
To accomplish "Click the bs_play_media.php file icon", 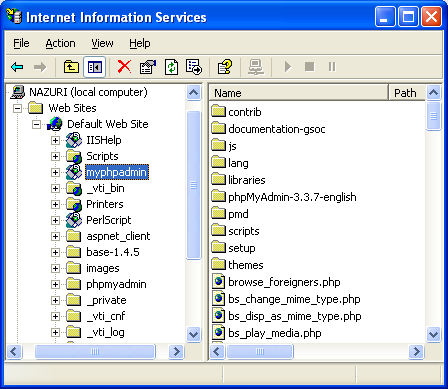I will [219, 333].
